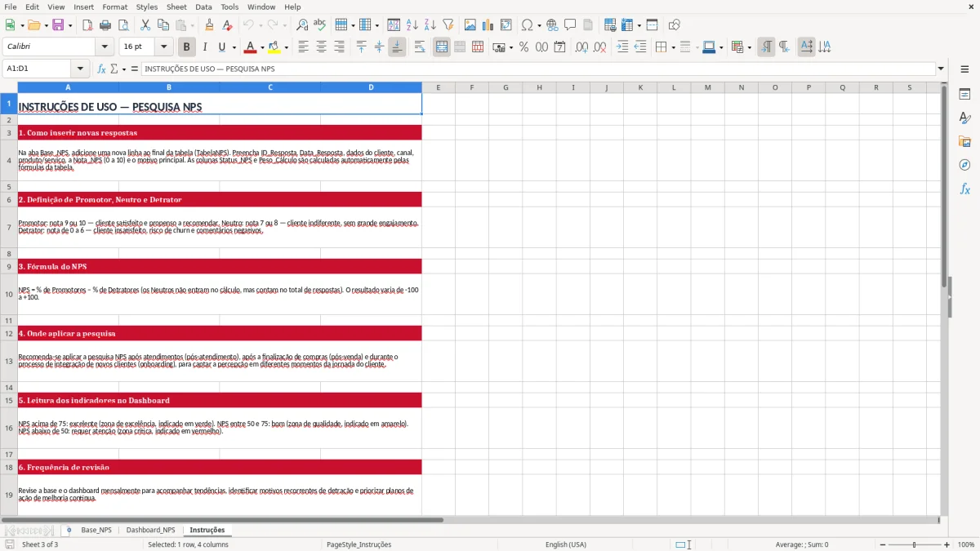Click the Cut scissors icon
Viewport: 980px width, 551px height.
click(x=145, y=25)
